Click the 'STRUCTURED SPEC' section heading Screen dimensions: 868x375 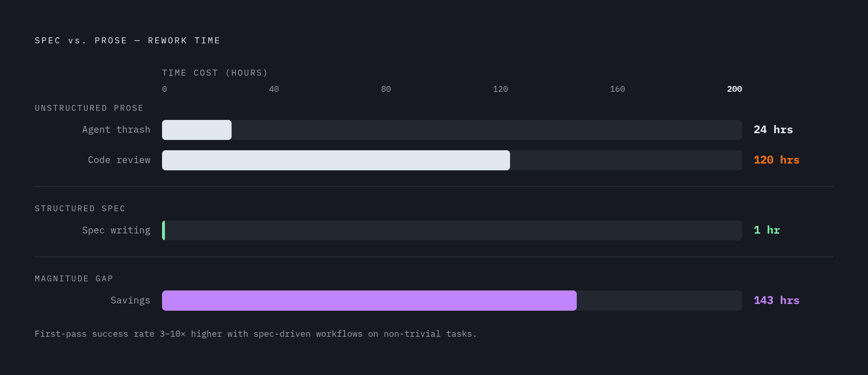tap(80, 209)
